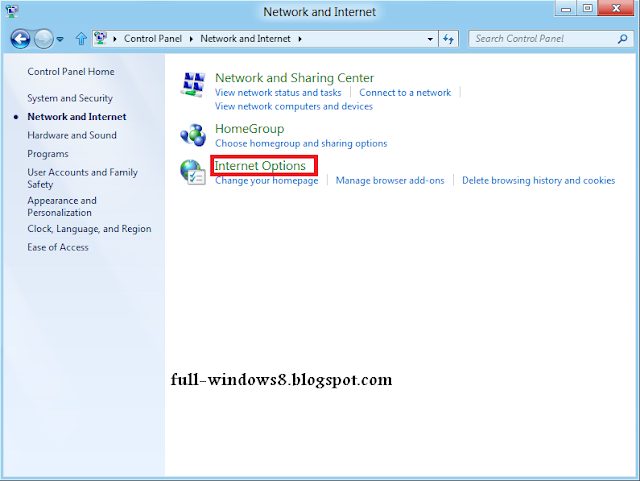The image size is (640, 481).
Task: Click Manage browser add-ons link
Action: (390, 180)
